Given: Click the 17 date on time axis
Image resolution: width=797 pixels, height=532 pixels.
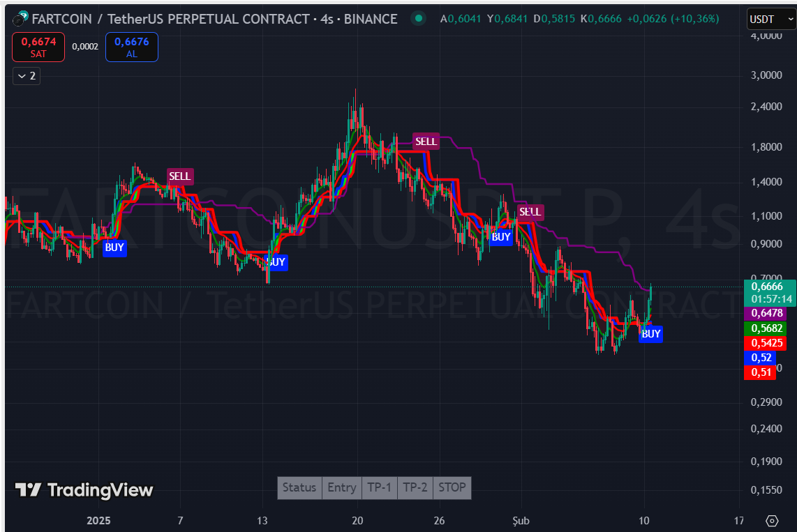Looking at the screenshot, I should coord(738,521).
